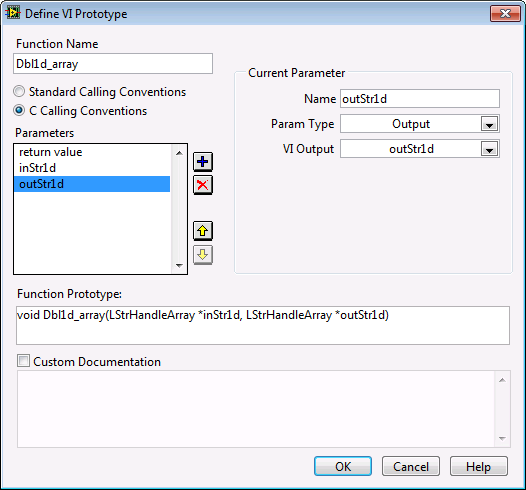Screen dimensions: 526x490
Task: Move parameter up with yellow up arrow
Action: pos(203,231)
